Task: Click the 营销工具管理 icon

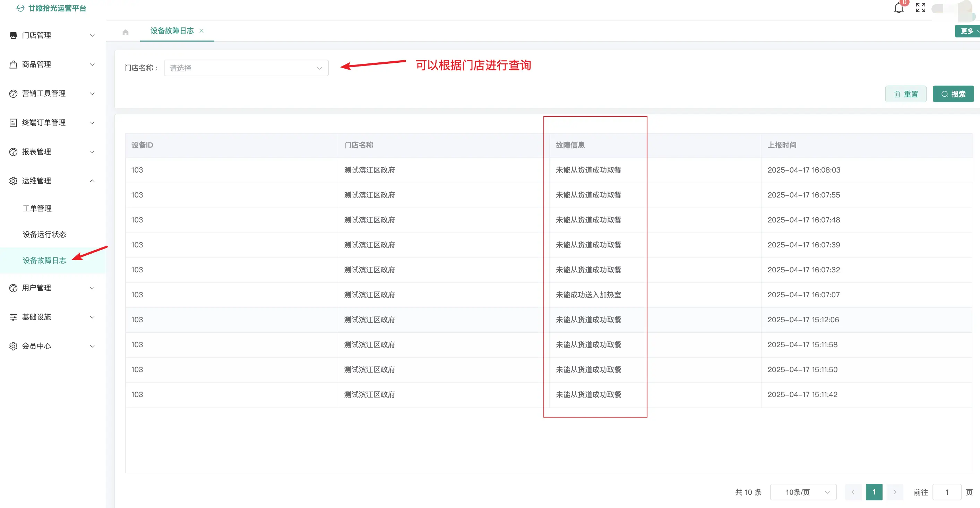Action: [x=13, y=94]
